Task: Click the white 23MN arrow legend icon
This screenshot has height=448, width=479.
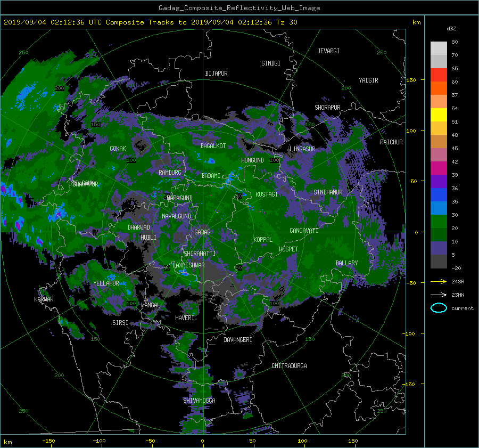Action: coord(439,295)
